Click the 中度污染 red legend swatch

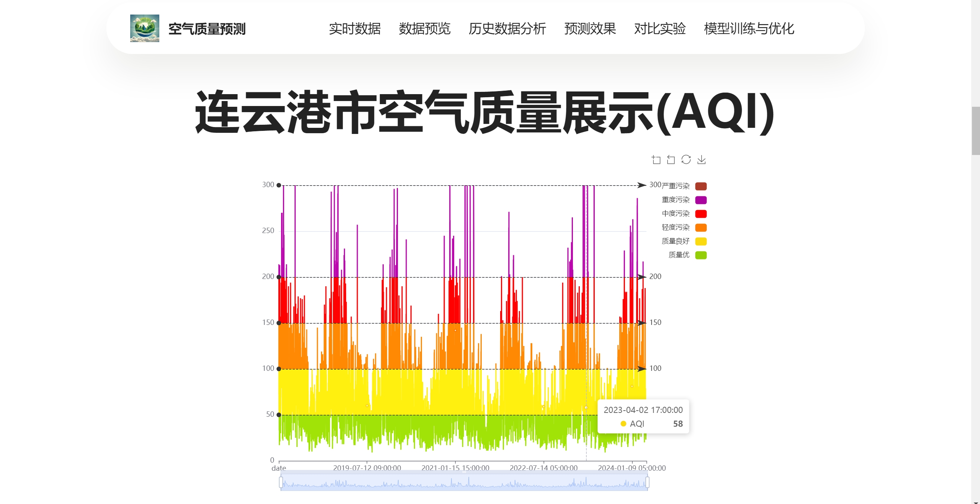click(x=701, y=214)
